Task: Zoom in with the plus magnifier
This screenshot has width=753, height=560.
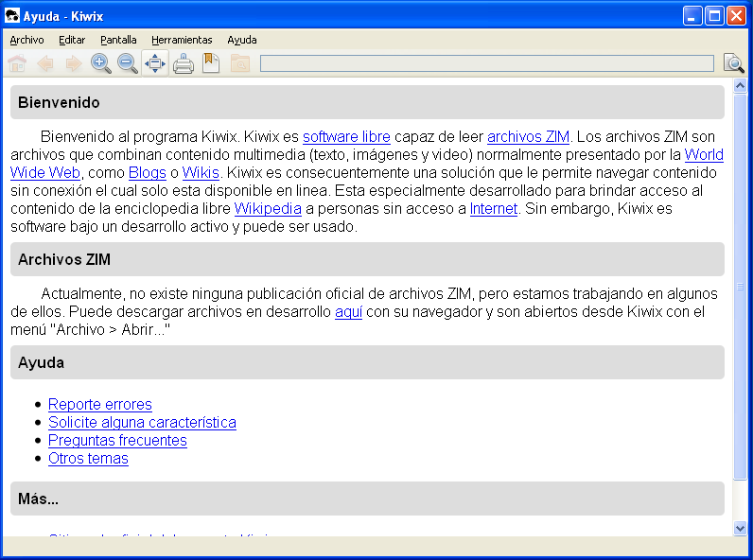Action: pyautogui.click(x=101, y=63)
